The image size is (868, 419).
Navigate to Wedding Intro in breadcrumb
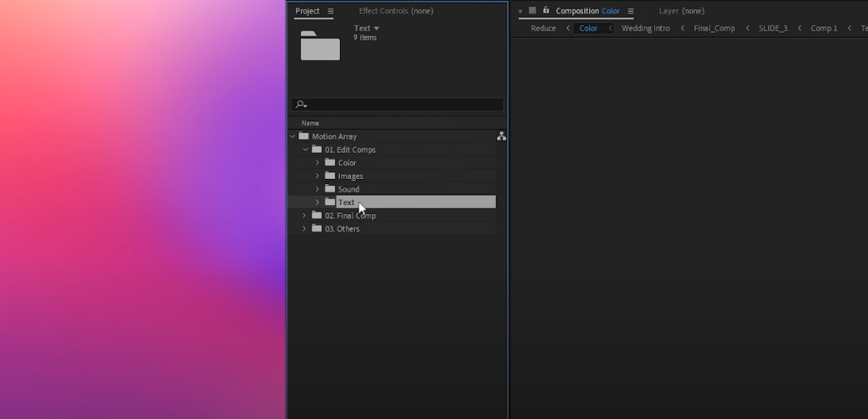pos(645,28)
